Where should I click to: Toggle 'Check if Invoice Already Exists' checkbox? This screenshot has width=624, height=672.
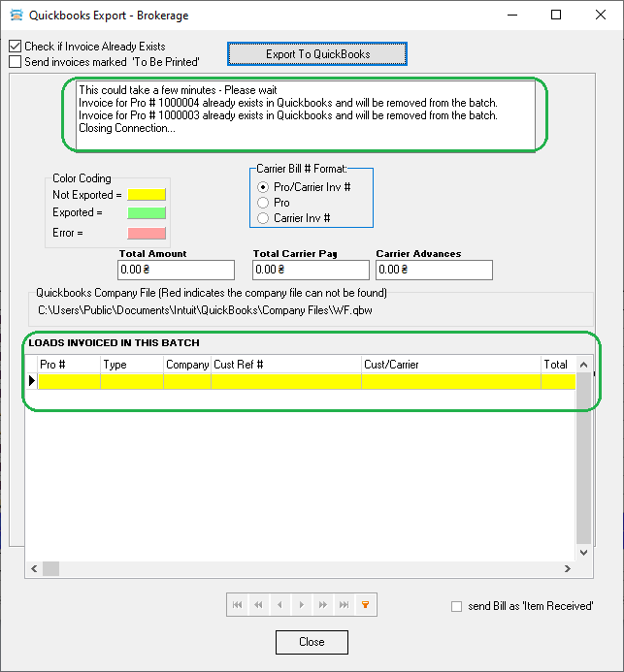tap(15, 47)
